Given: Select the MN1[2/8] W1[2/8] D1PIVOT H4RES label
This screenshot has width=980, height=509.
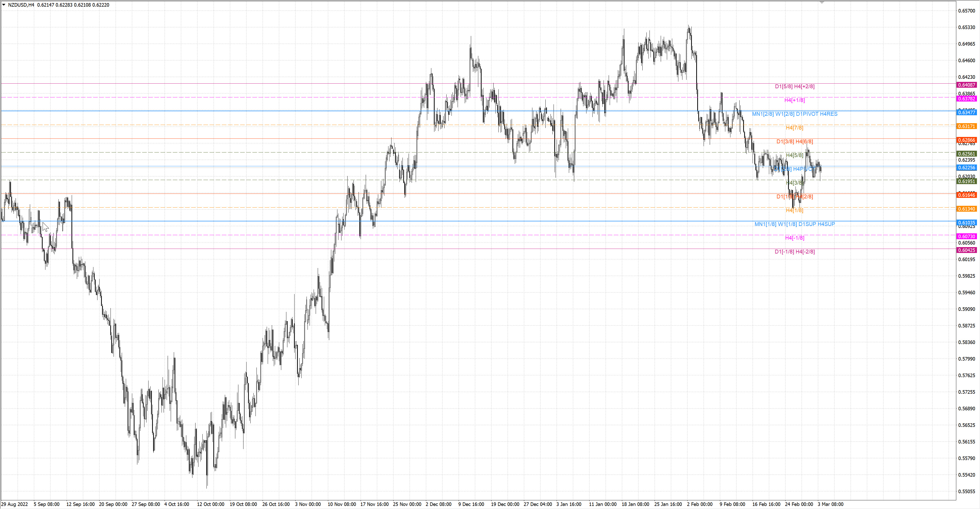Looking at the screenshot, I should point(794,114).
